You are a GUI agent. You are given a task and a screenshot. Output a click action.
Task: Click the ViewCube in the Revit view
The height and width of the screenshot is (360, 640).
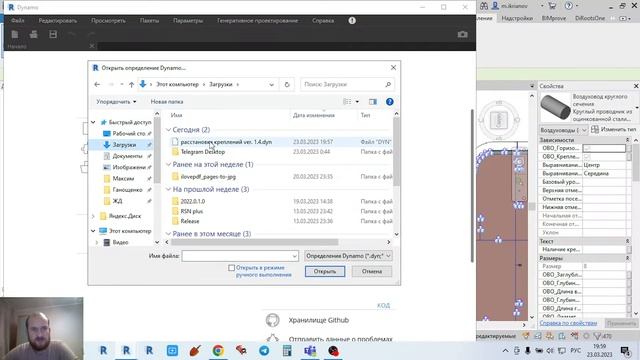point(499,120)
